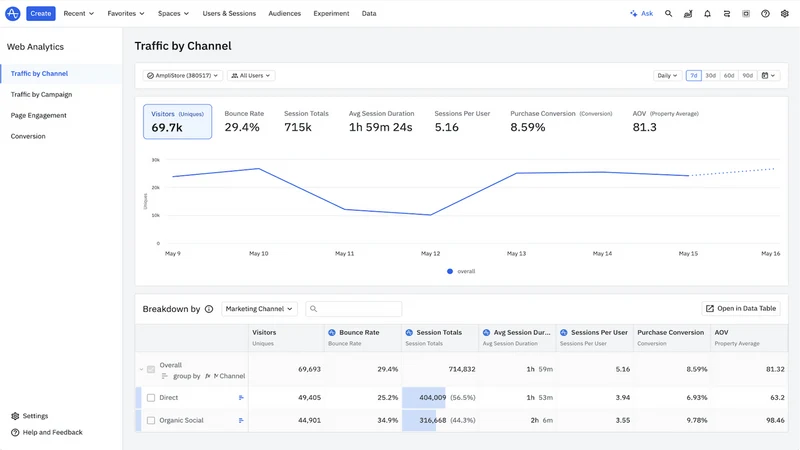Click the Bounce Rate column header icon
This screenshot has width=800, height=450.
tap(332, 332)
